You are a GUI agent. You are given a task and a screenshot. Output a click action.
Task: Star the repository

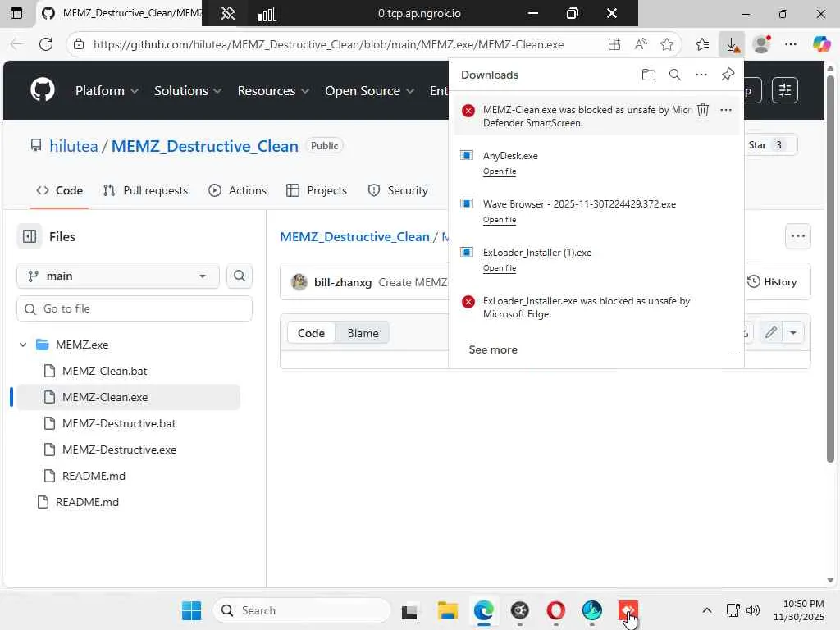tap(767, 145)
